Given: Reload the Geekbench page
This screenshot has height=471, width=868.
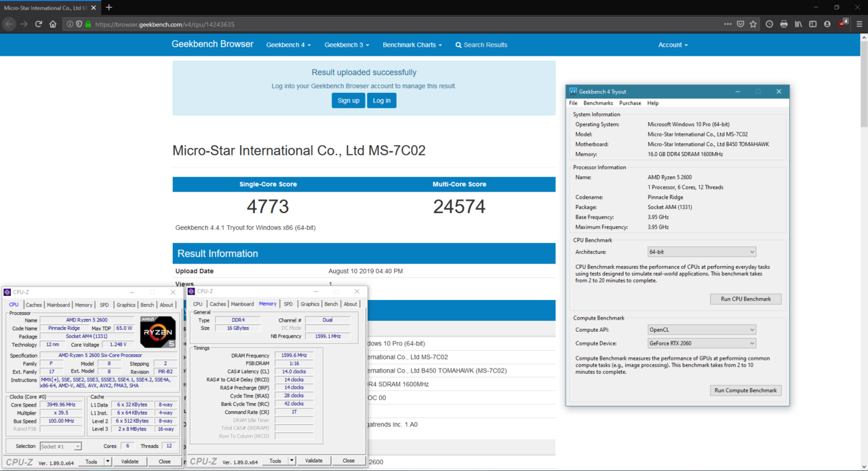Looking at the screenshot, I should (x=38, y=24).
